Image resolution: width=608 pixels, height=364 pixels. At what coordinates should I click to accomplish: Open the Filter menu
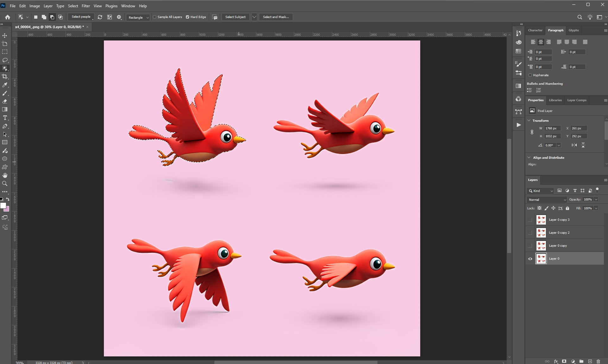tap(85, 6)
